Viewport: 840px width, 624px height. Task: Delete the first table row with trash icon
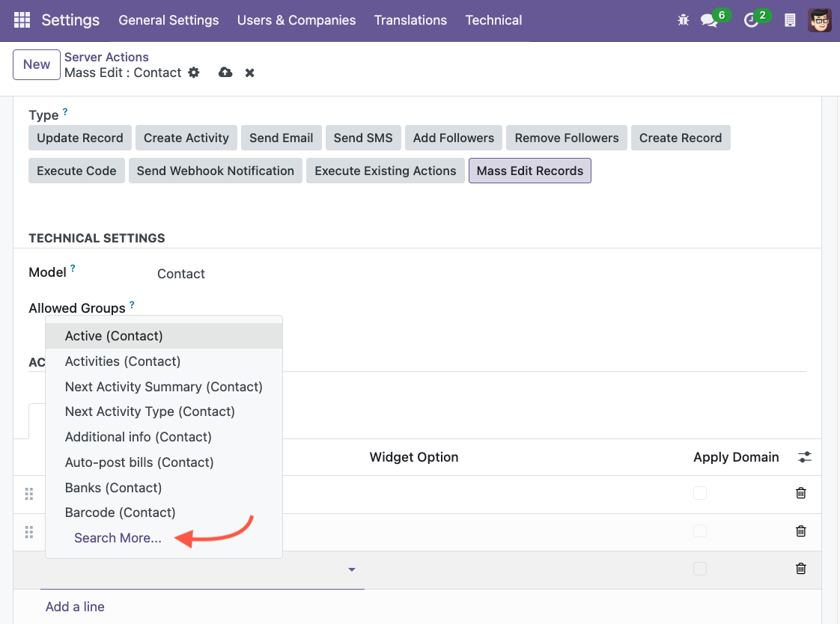[801, 493]
